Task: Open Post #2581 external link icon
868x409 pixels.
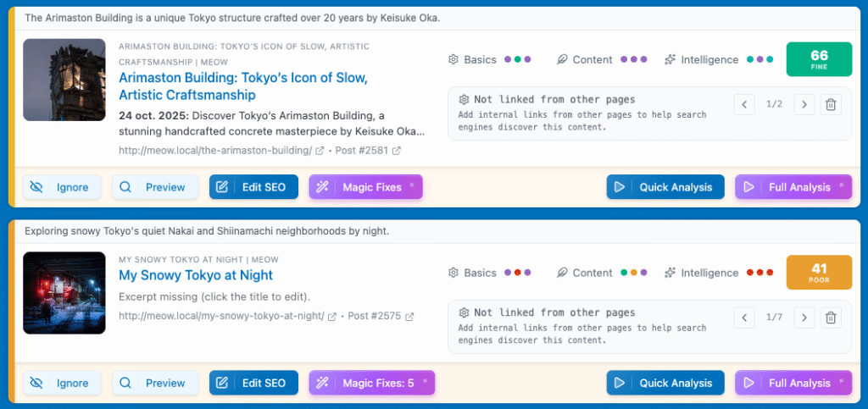Action: click(396, 152)
